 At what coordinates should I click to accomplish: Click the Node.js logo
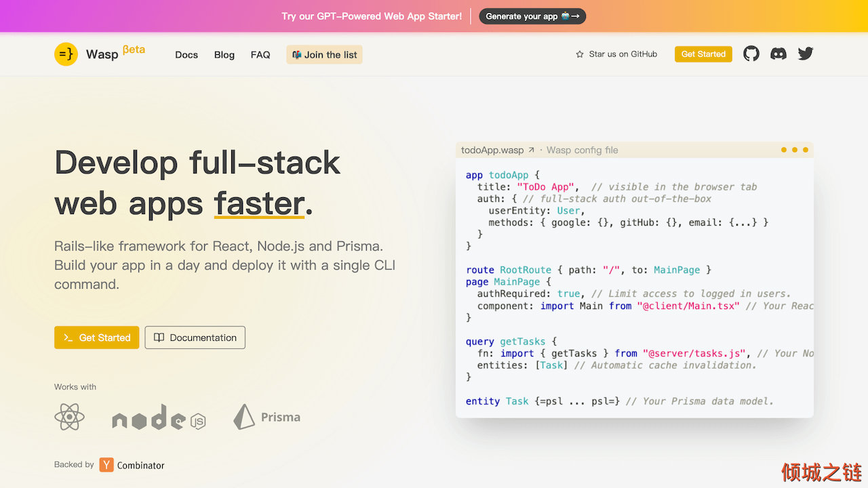point(159,418)
